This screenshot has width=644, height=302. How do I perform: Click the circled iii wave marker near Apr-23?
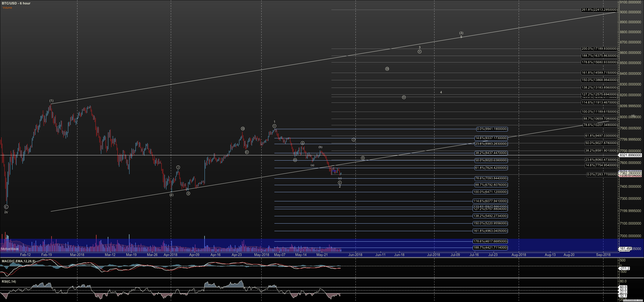[243, 129]
